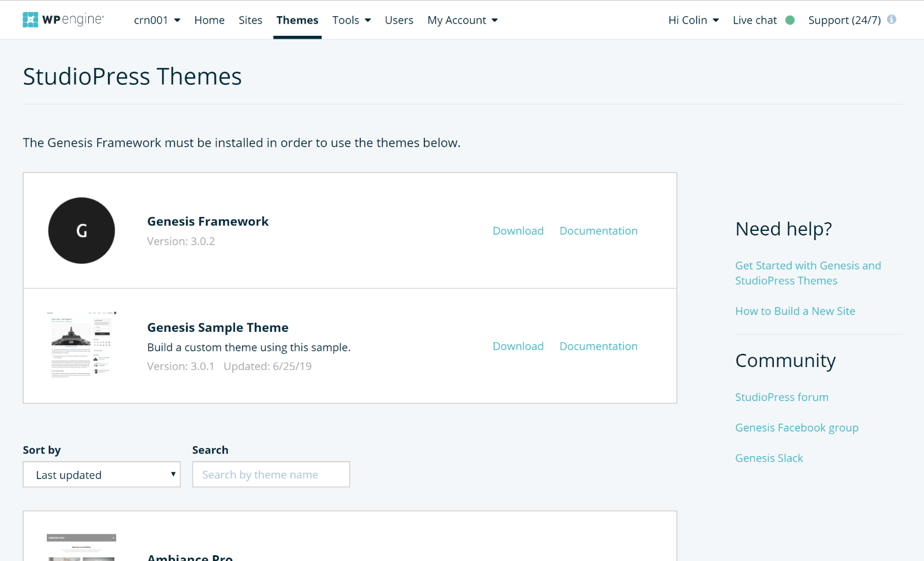Go to the Home tab

coord(209,20)
